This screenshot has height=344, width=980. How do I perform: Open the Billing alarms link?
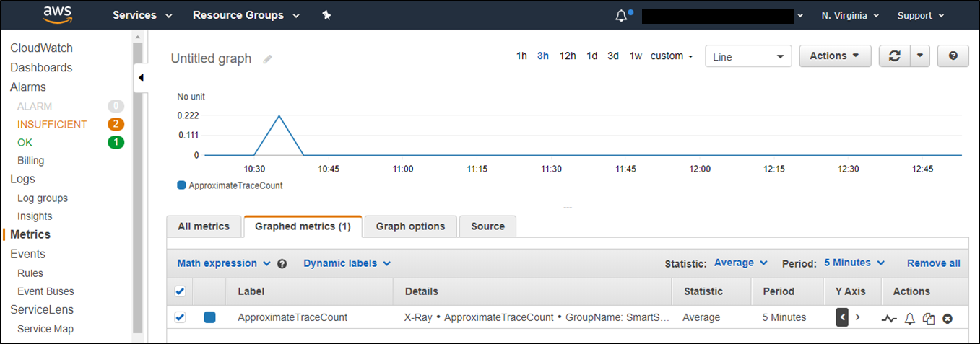31,160
